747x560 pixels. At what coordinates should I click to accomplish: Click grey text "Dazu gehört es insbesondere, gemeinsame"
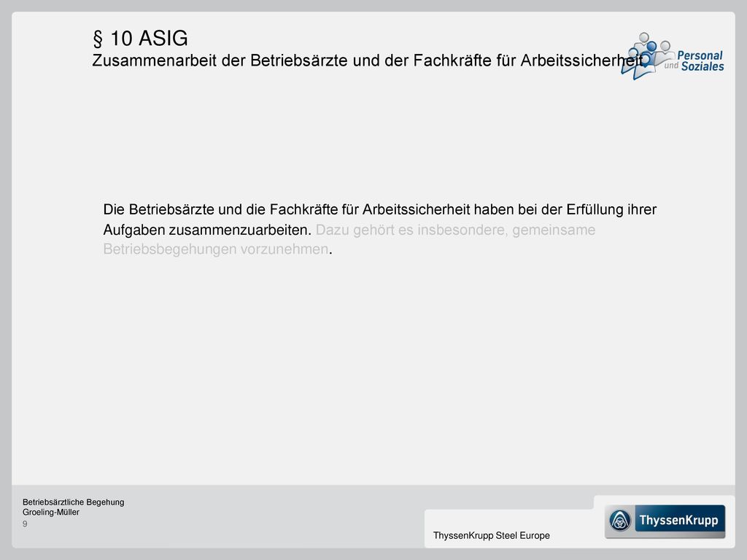coord(455,230)
